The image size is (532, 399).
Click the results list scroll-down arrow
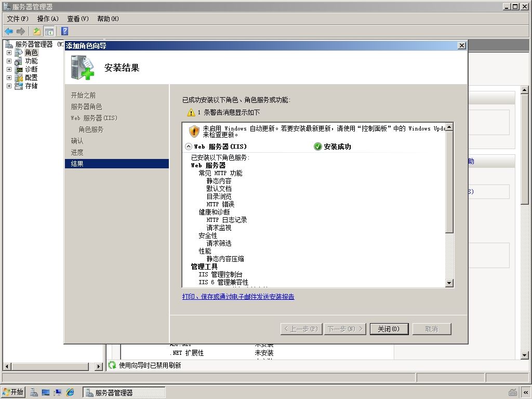pyautogui.click(x=449, y=283)
